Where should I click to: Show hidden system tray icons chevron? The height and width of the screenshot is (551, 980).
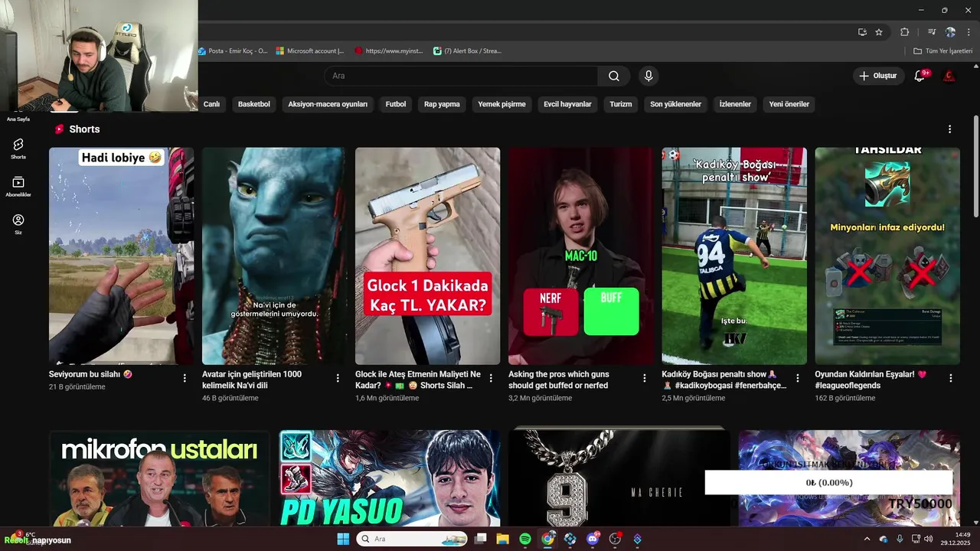(x=867, y=539)
